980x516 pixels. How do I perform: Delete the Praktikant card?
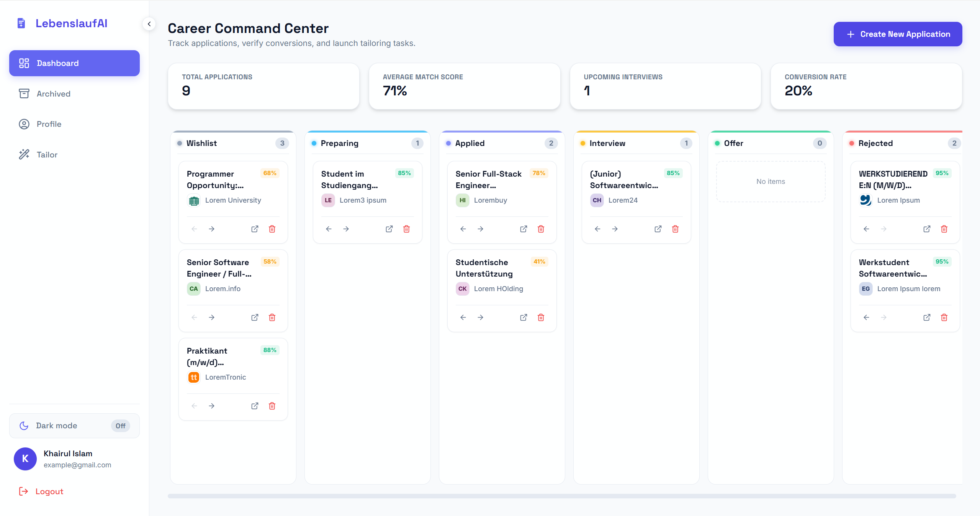272,406
